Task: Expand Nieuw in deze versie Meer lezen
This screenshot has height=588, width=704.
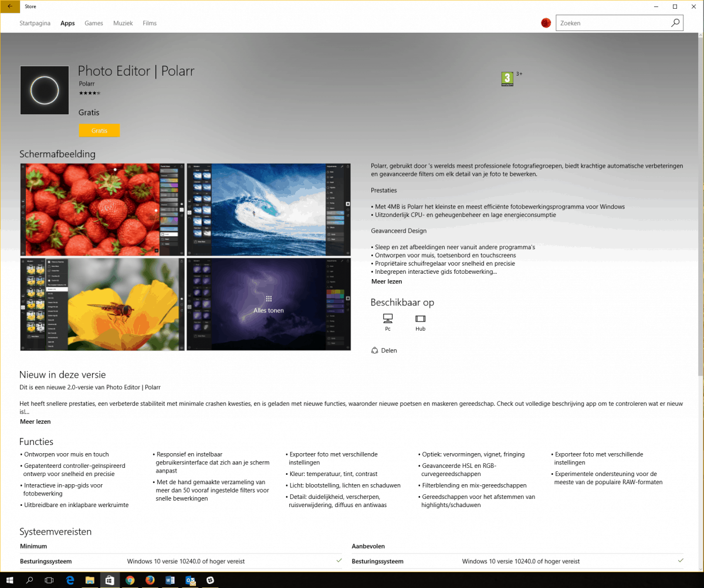Action: click(x=35, y=422)
